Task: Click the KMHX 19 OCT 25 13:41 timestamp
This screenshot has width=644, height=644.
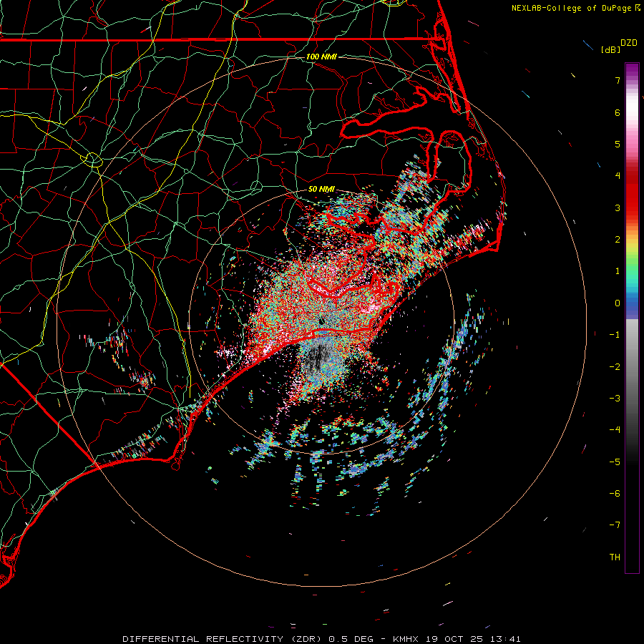Action: (x=457, y=639)
